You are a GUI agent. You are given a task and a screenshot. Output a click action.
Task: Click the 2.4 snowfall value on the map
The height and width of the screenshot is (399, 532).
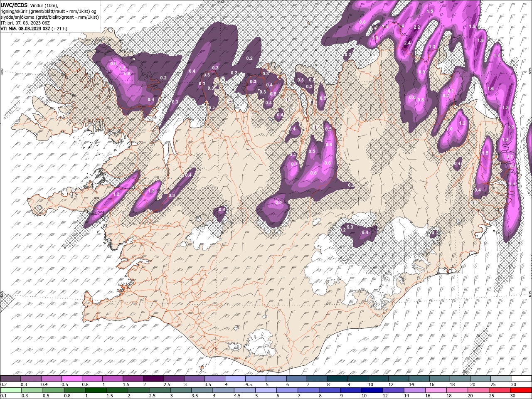(407, 43)
